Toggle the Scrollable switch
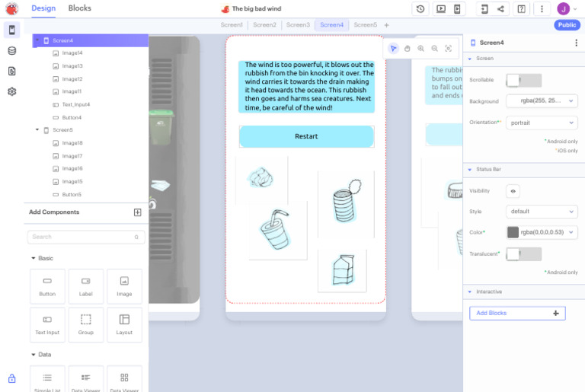Viewport: 585px width, 392px height. 524,80
